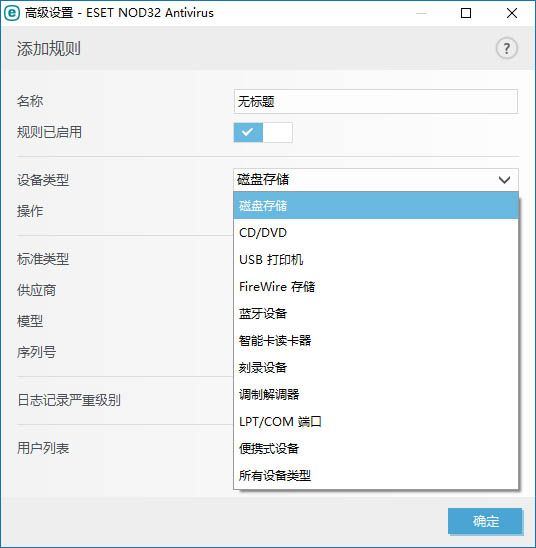Image resolution: width=536 pixels, height=548 pixels.
Task: Select 蓝牙设备 option
Action: (x=376, y=313)
